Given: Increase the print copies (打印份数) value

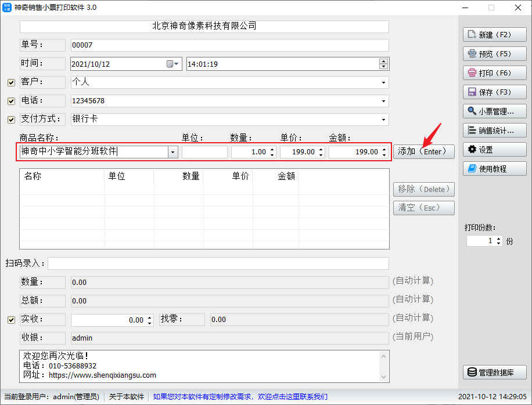Looking at the screenshot, I should click(x=499, y=238).
